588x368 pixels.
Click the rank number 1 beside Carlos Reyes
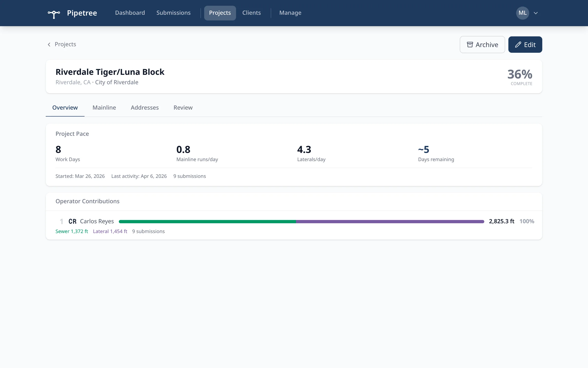coord(61,222)
